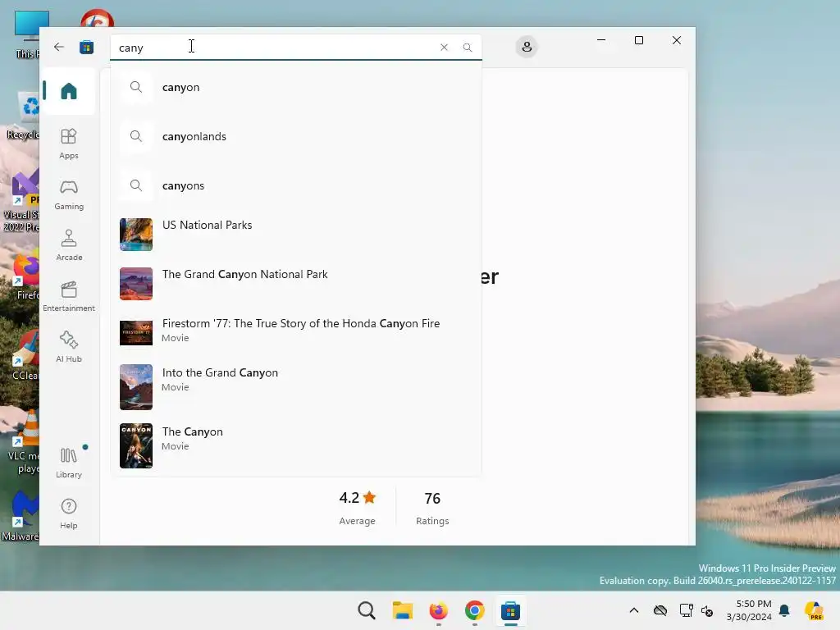The height and width of the screenshot is (630, 840).
Task: Open the Into the Grand Canyon movie
Action: coord(295,387)
